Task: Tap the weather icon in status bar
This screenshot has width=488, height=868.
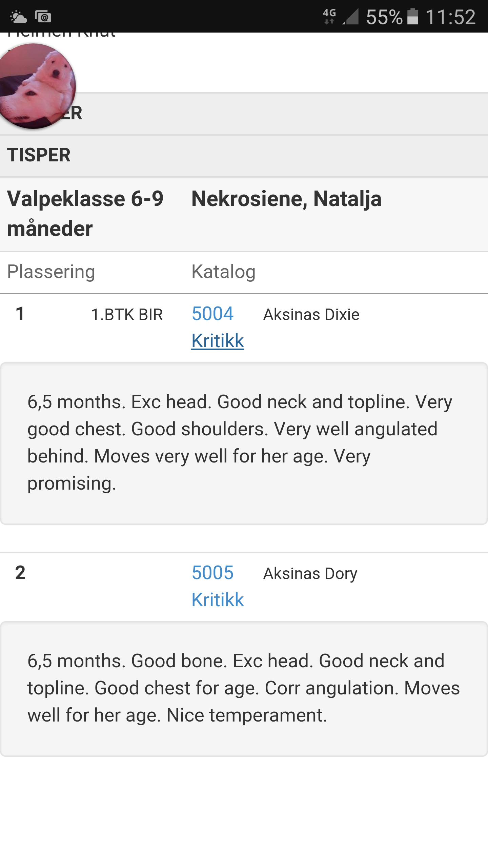Action: (18, 17)
